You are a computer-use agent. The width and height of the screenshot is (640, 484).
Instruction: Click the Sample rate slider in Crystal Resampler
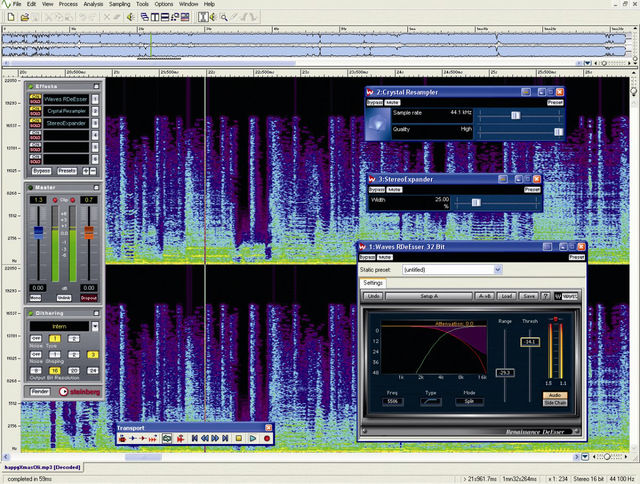pyautogui.click(x=519, y=116)
